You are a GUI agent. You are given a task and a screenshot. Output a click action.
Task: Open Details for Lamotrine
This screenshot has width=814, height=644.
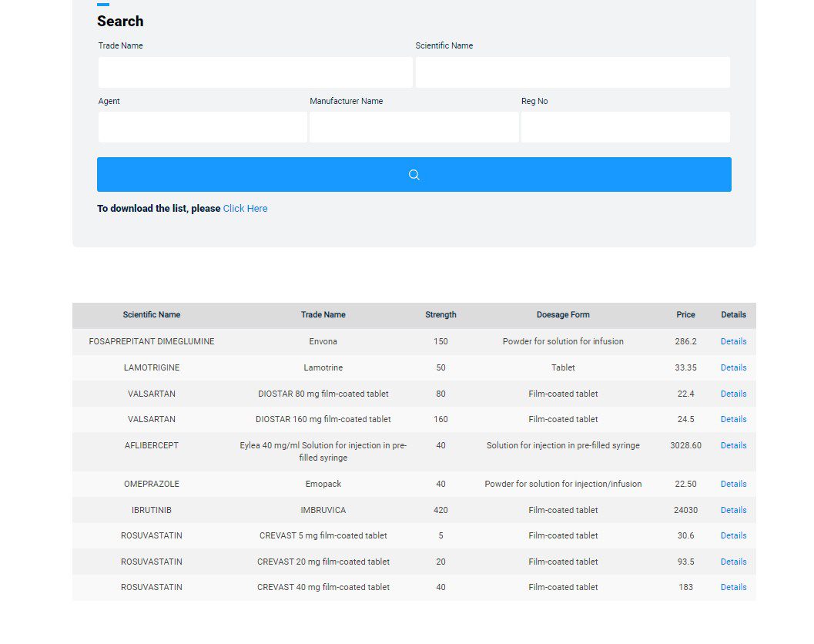pyautogui.click(x=734, y=367)
